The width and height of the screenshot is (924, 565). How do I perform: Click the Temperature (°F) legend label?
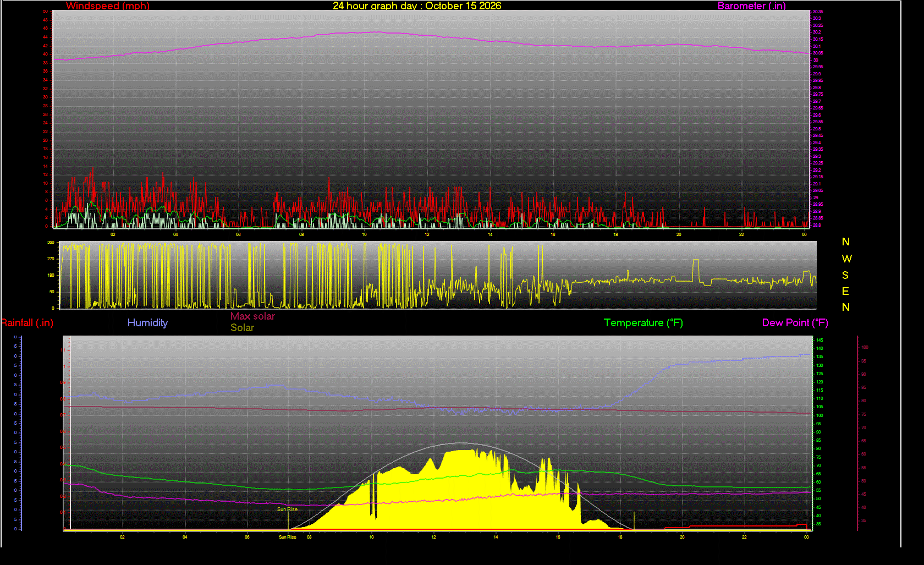point(643,323)
